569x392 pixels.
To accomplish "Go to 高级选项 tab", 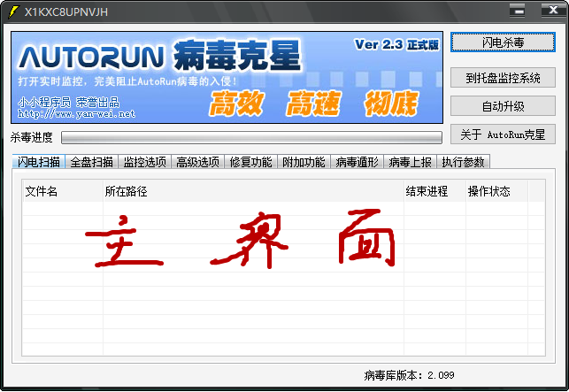I will [x=197, y=162].
